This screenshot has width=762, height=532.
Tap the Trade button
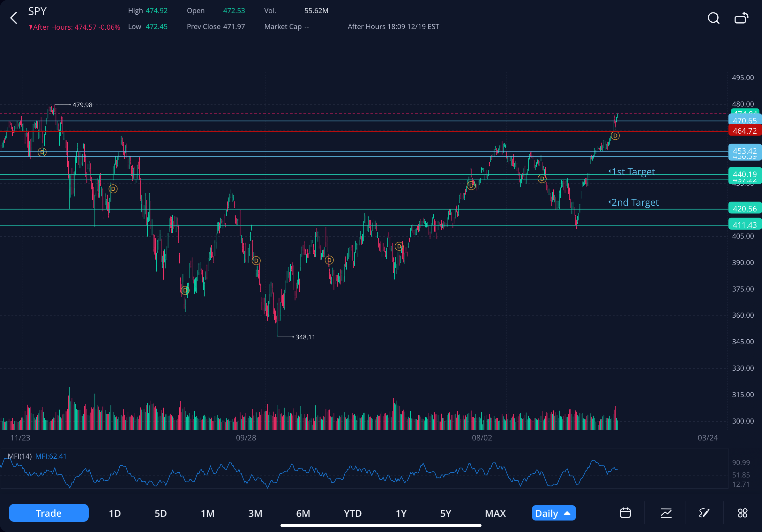point(49,513)
